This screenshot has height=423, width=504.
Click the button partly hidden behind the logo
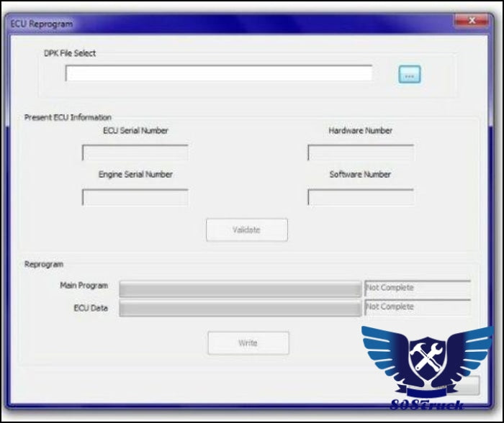coord(472,385)
